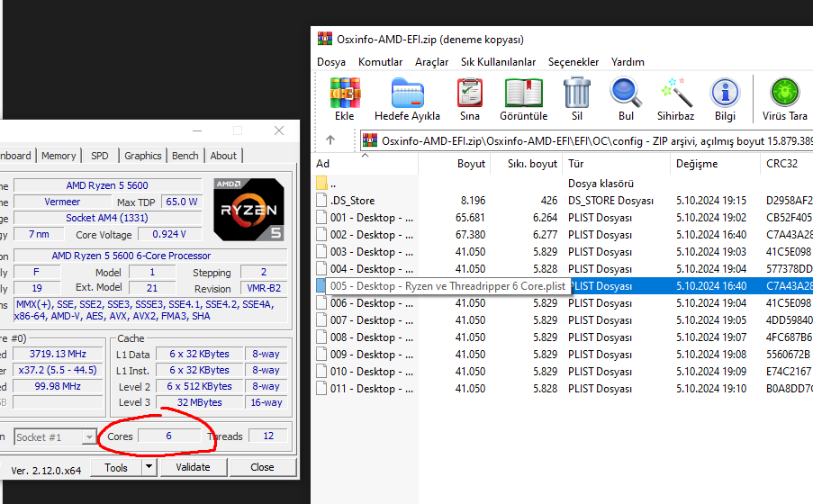Click the Ekle (Add) toolbar icon
The width and height of the screenshot is (813, 504).
pos(344,93)
